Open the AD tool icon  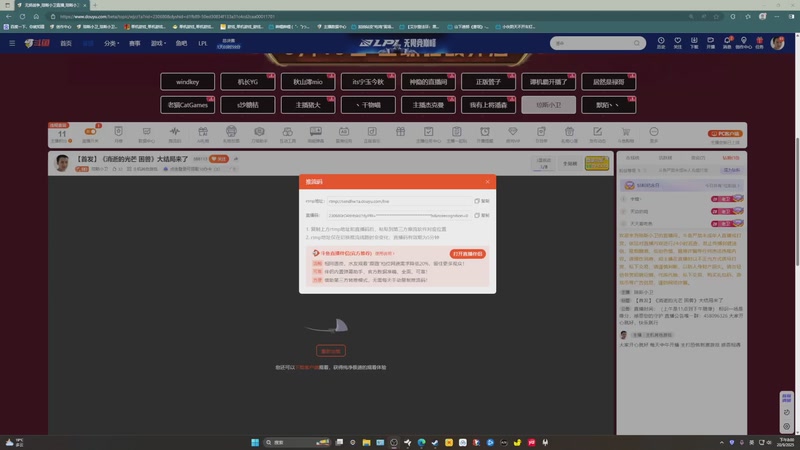344,132
